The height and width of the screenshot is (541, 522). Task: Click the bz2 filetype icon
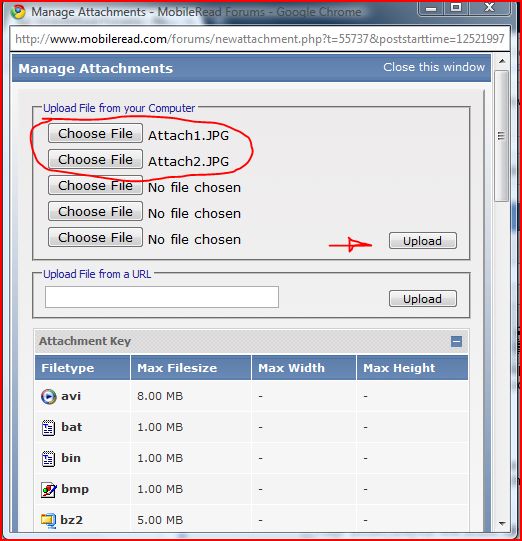click(x=48, y=521)
